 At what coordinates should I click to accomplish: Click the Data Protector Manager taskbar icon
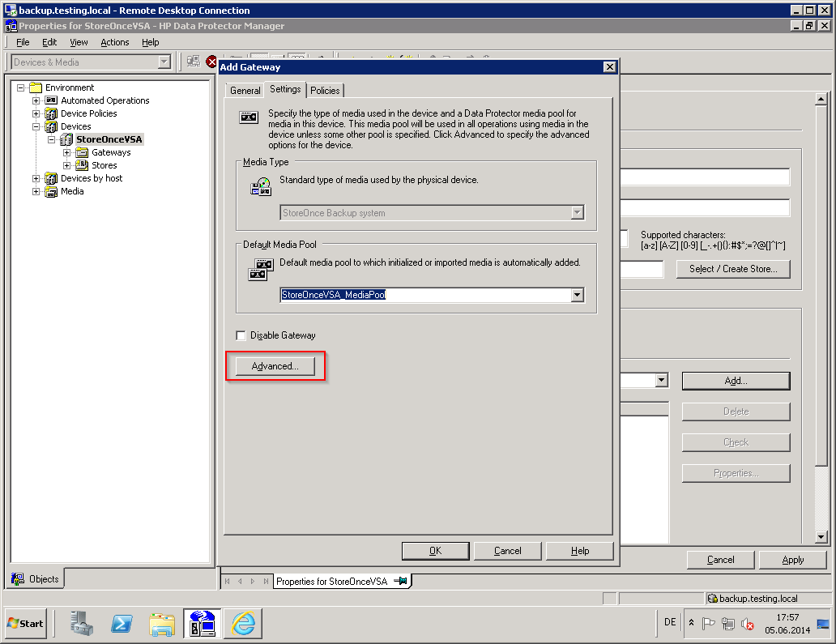[203, 624]
